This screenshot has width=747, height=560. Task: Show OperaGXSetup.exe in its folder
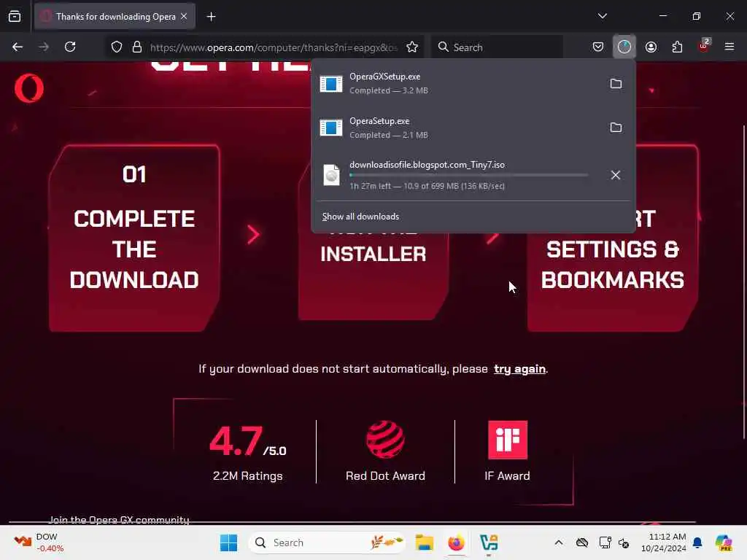616,84
